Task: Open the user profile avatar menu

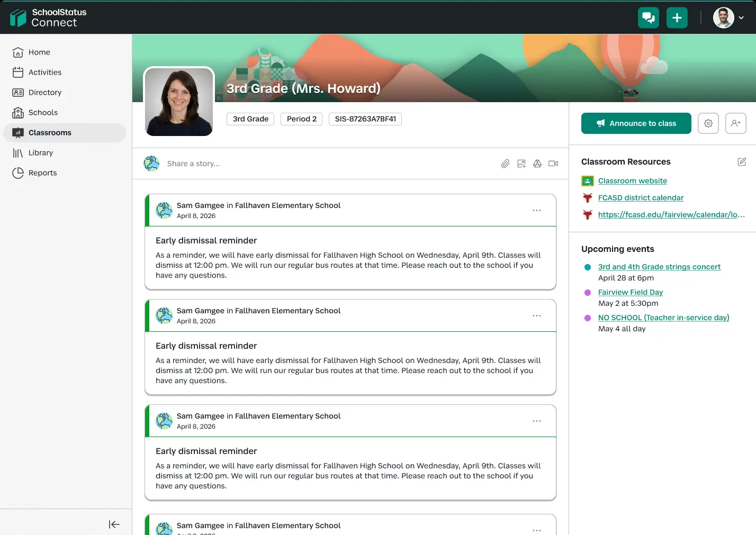Action: click(728, 17)
